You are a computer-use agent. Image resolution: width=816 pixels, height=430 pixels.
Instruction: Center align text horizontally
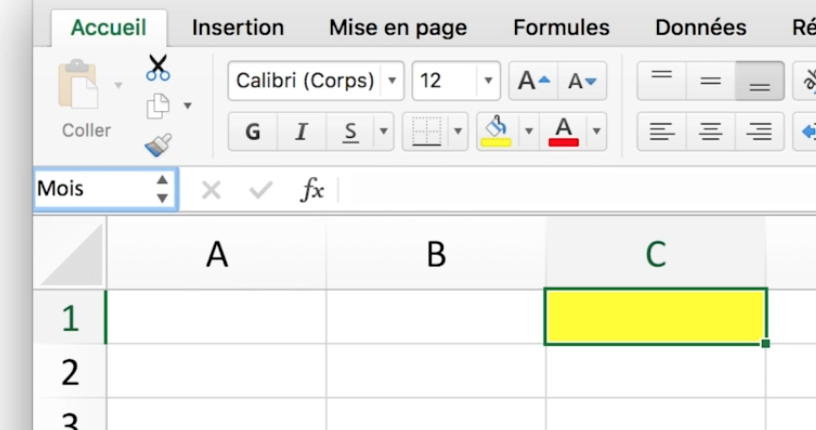pyautogui.click(x=710, y=132)
